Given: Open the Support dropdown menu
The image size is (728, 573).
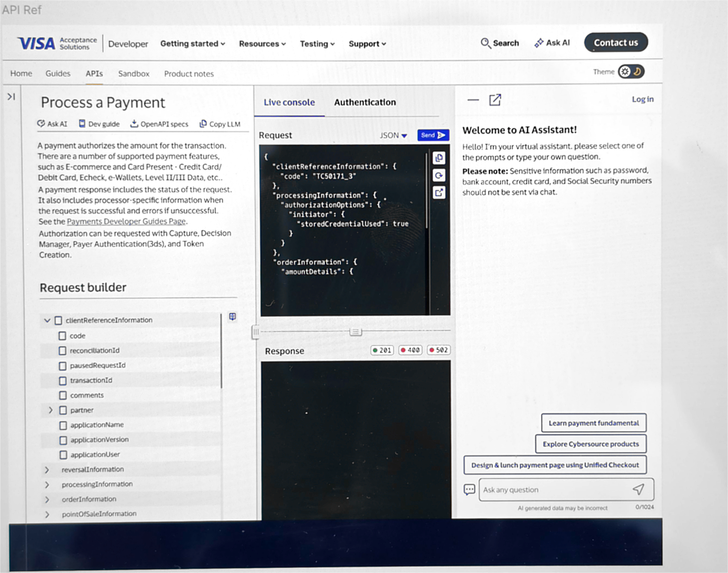Looking at the screenshot, I should pyautogui.click(x=367, y=44).
